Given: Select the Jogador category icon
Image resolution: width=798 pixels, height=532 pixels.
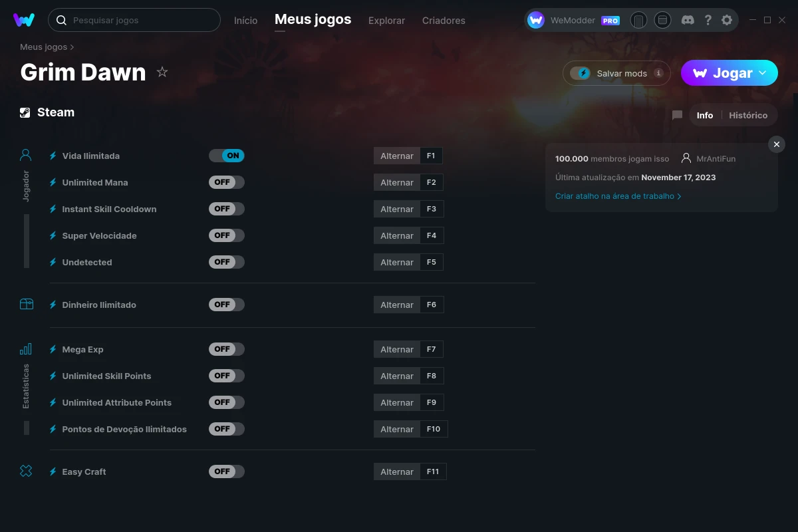Looking at the screenshot, I should [x=26, y=155].
